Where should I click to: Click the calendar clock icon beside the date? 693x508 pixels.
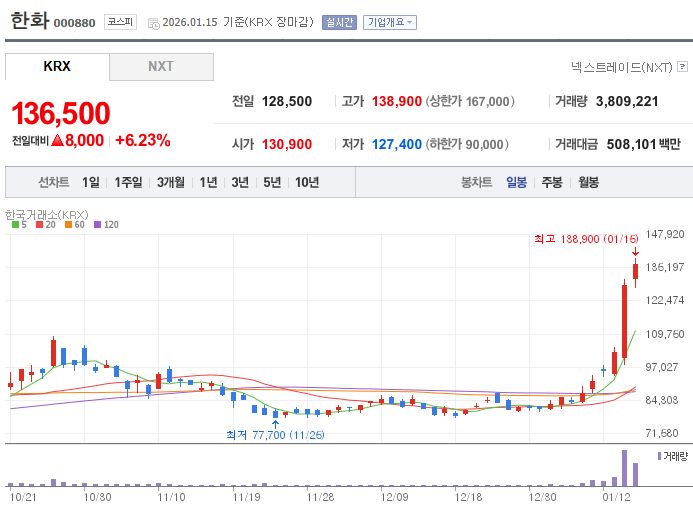154,23
